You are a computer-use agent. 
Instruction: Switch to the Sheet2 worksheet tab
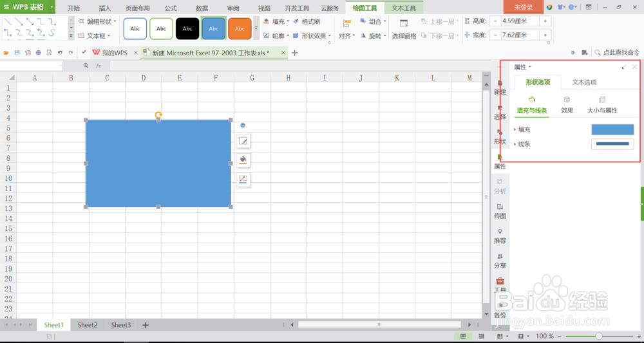(x=88, y=325)
